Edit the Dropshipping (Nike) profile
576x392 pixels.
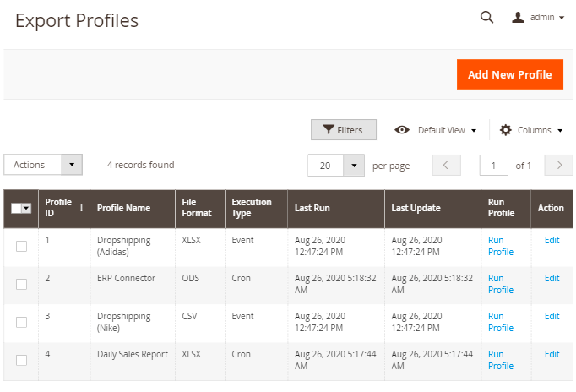(x=552, y=316)
